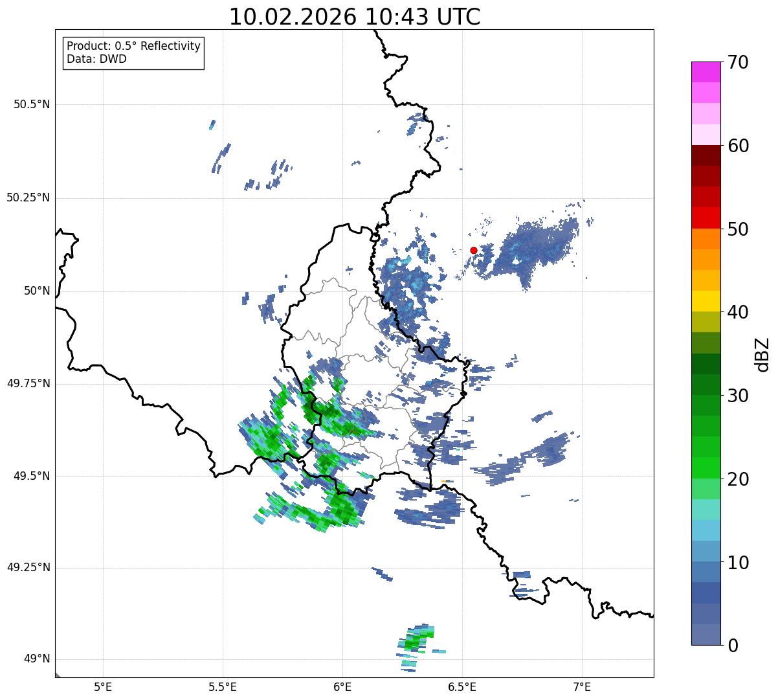Viewport: 778px width, 700px height.
Task: Click the longitude label 6°E
Action: (x=342, y=687)
